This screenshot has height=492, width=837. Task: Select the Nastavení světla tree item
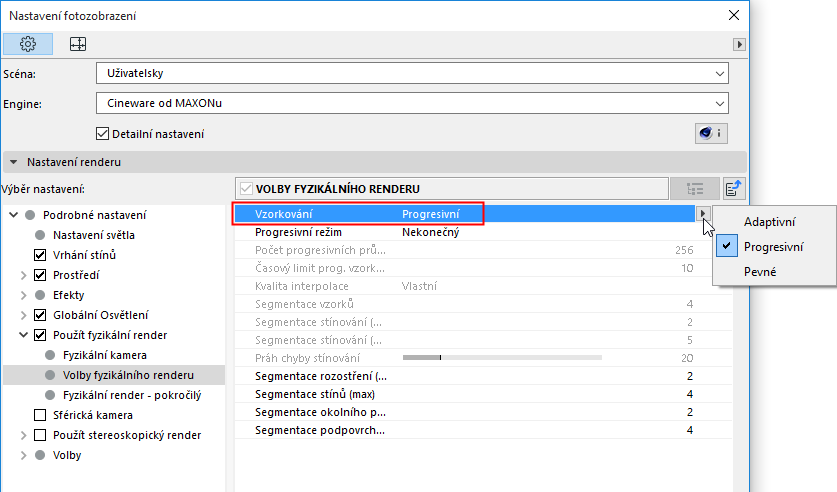(x=93, y=235)
